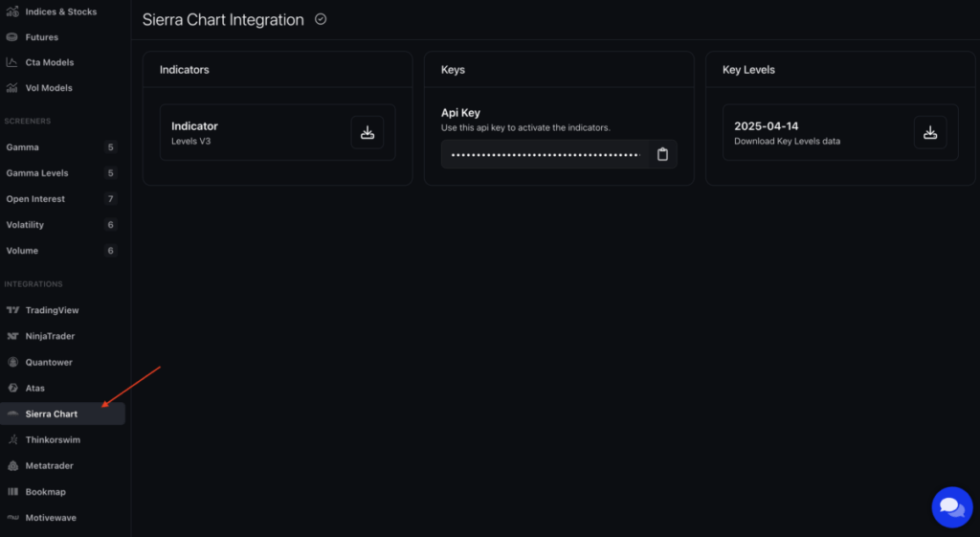Click the masked Api Key field
980x537 pixels.
(544, 154)
